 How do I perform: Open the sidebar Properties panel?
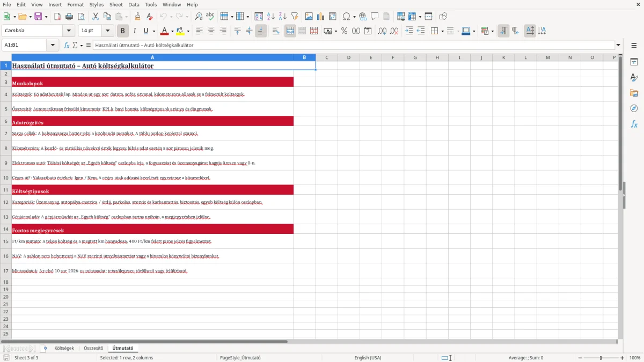pos(634,62)
